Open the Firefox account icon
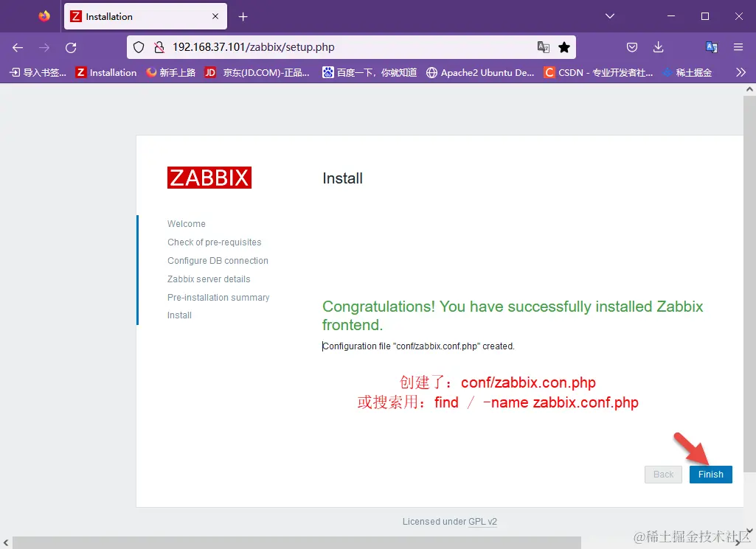 pyautogui.click(x=710, y=46)
